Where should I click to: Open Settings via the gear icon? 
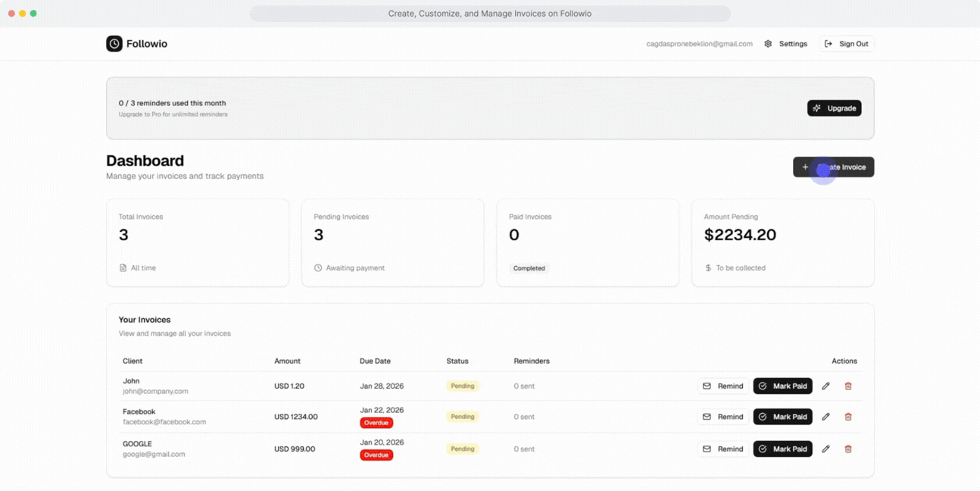(x=768, y=44)
